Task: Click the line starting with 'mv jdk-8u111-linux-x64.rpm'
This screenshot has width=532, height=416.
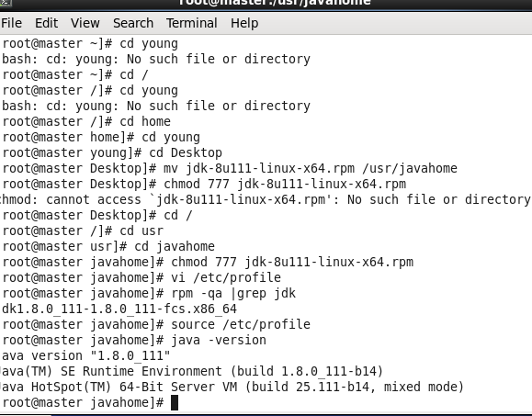Action: coord(230,168)
